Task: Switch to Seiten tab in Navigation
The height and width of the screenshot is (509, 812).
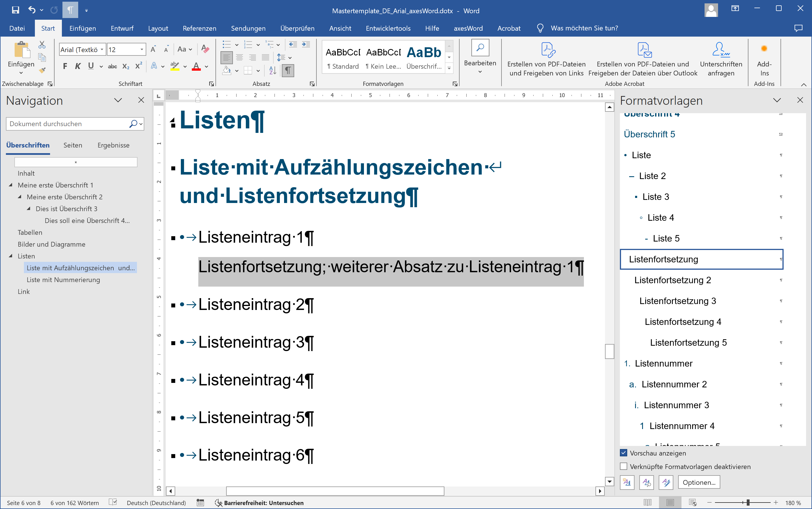Action: tap(73, 145)
